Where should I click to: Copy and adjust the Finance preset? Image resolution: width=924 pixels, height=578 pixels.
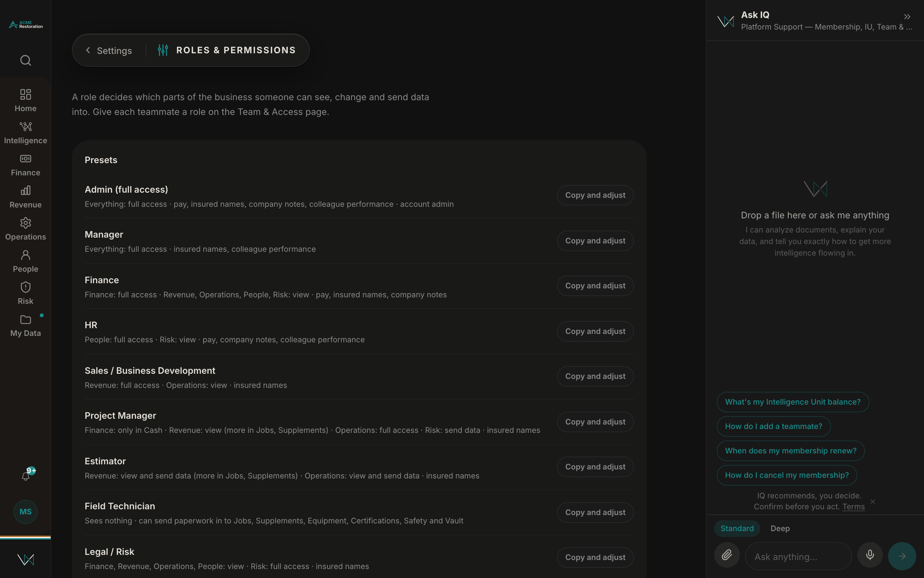coord(595,285)
